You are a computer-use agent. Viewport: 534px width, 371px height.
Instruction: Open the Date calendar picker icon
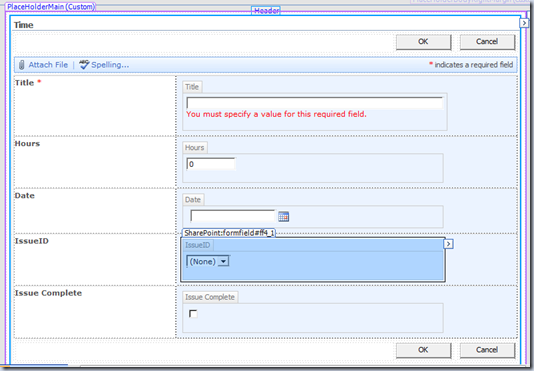[x=283, y=216]
